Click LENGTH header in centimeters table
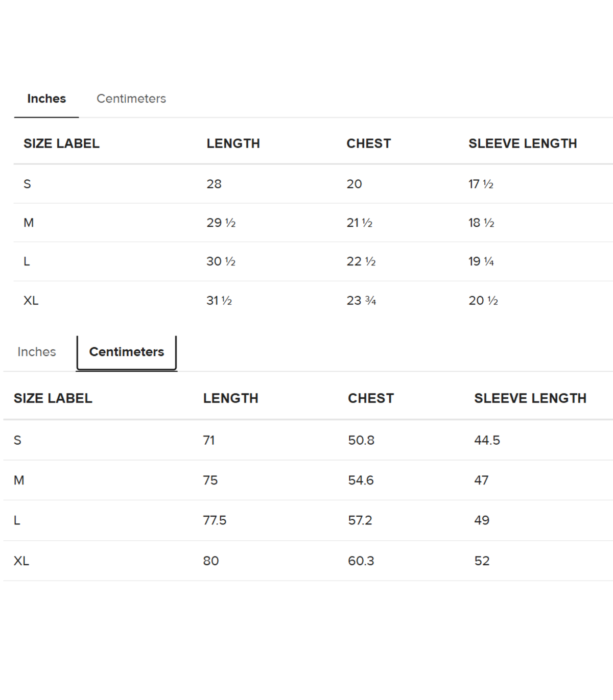 click(x=230, y=398)
